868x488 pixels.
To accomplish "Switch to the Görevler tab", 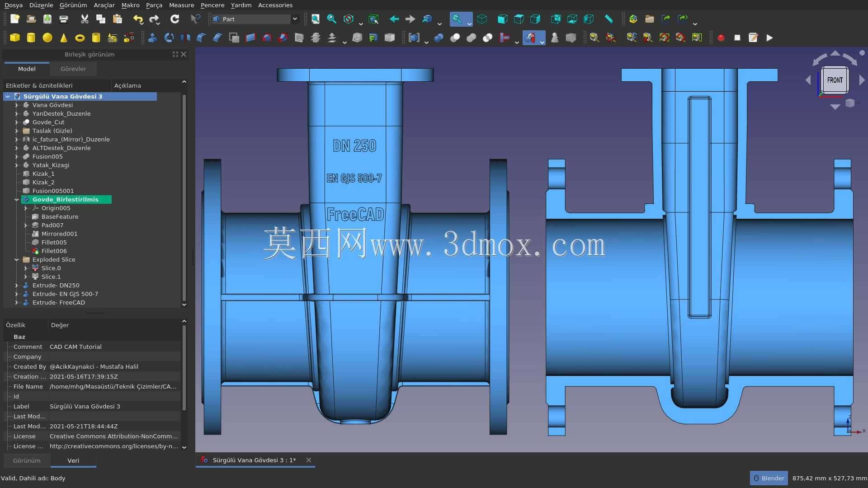I will [x=73, y=69].
